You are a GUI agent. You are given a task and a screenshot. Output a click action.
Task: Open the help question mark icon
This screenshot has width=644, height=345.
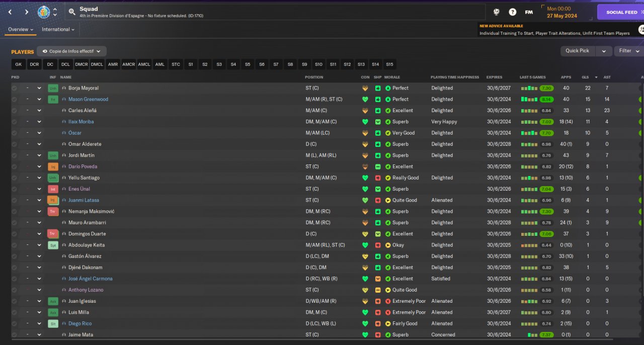(512, 12)
